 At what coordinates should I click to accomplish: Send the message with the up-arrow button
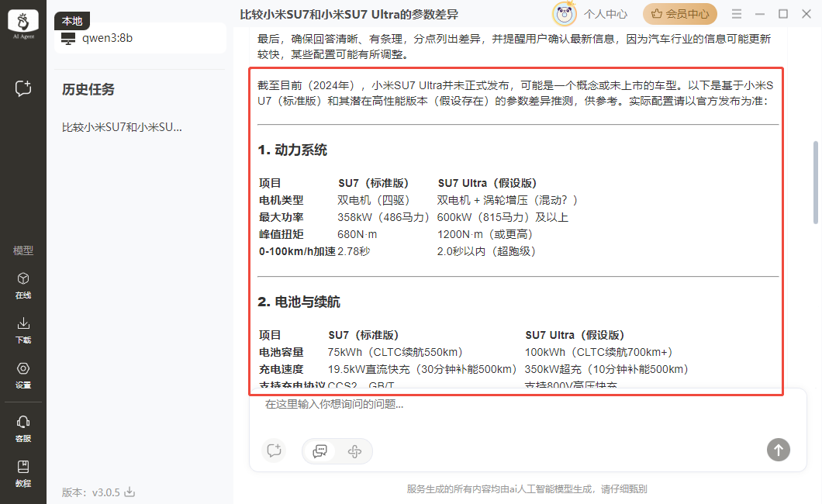coord(778,449)
